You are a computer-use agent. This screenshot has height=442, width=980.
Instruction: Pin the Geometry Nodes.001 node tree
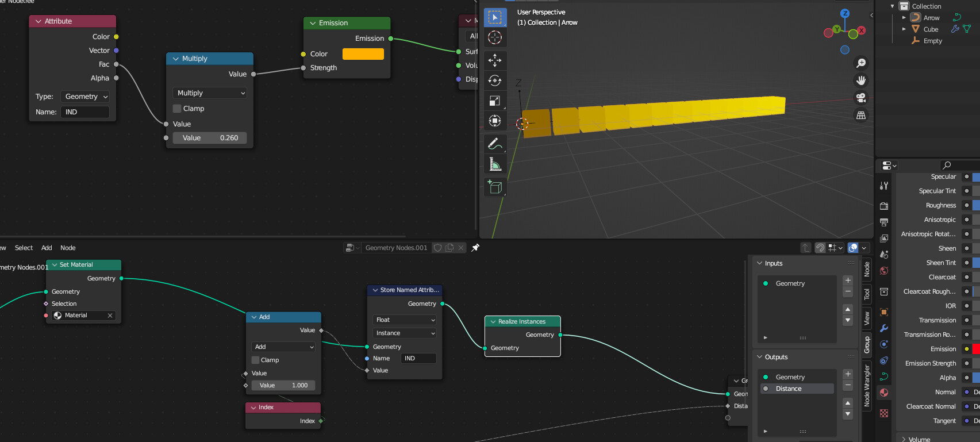(x=475, y=248)
